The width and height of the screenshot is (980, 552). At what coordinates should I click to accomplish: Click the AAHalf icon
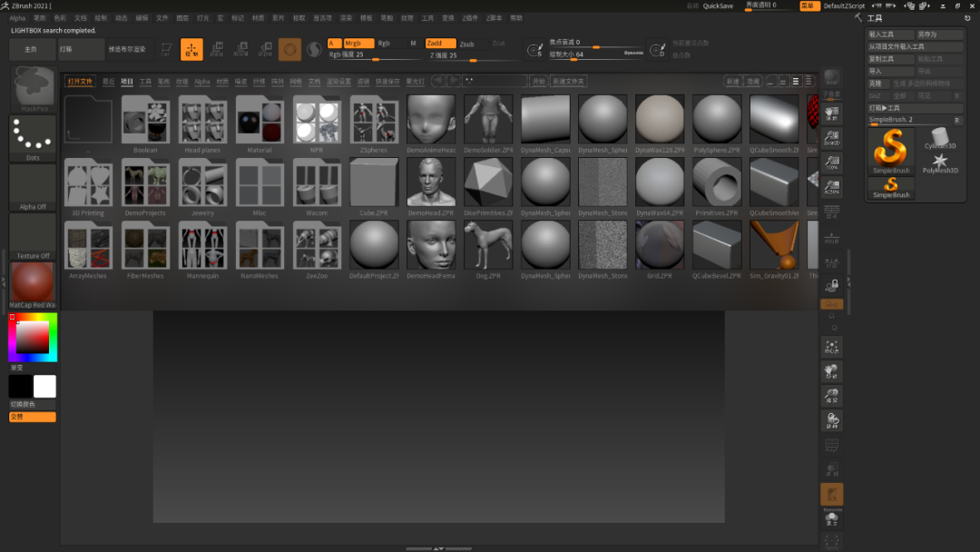click(x=831, y=187)
